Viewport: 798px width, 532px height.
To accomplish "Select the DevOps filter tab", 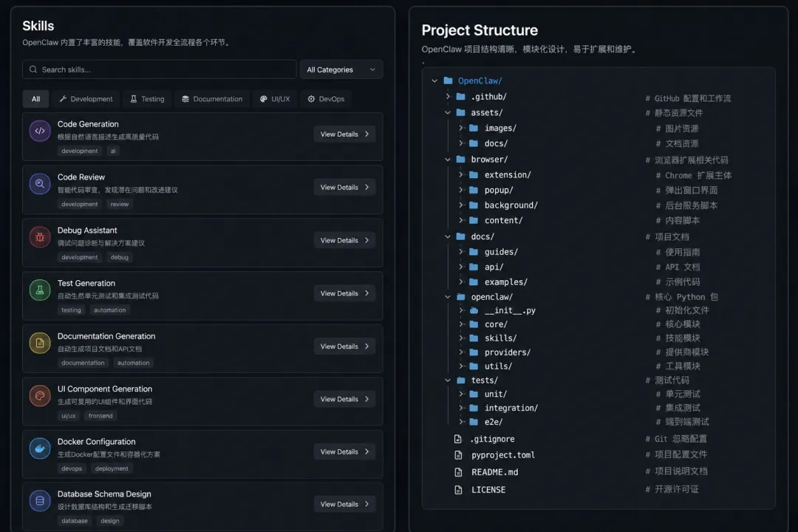I will pyautogui.click(x=326, y=99).
